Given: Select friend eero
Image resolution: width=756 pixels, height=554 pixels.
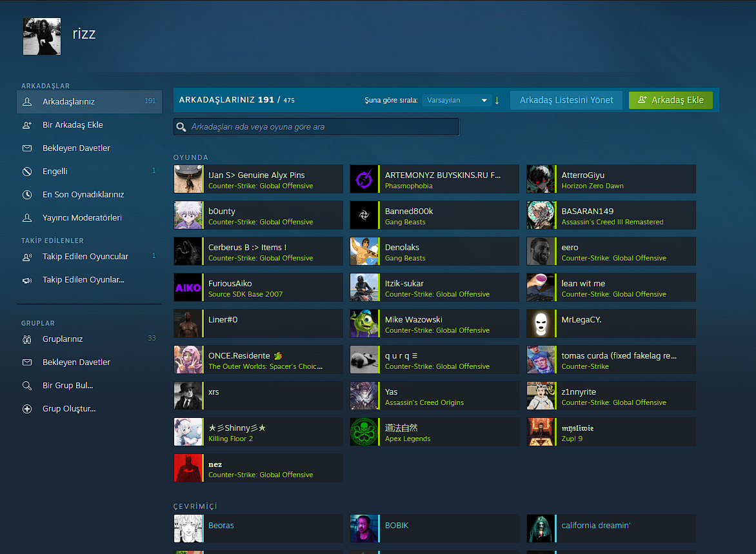Looking at the screenshot, I should pos(612,252).
